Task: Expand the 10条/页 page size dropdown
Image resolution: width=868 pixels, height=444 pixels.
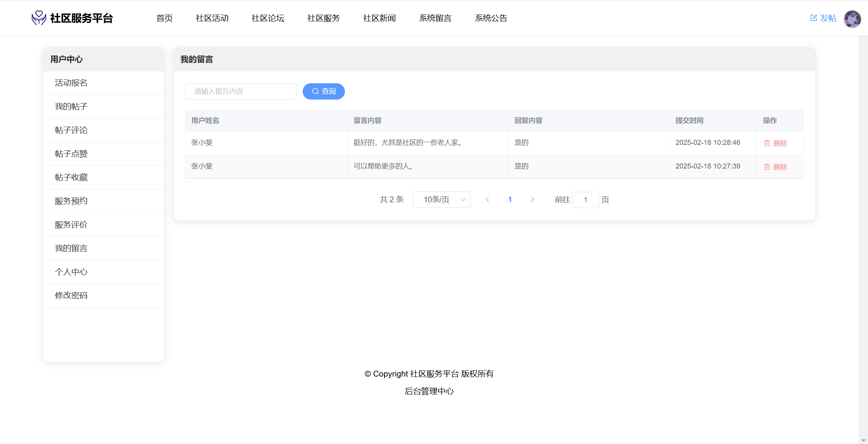Action: (441, 200)
